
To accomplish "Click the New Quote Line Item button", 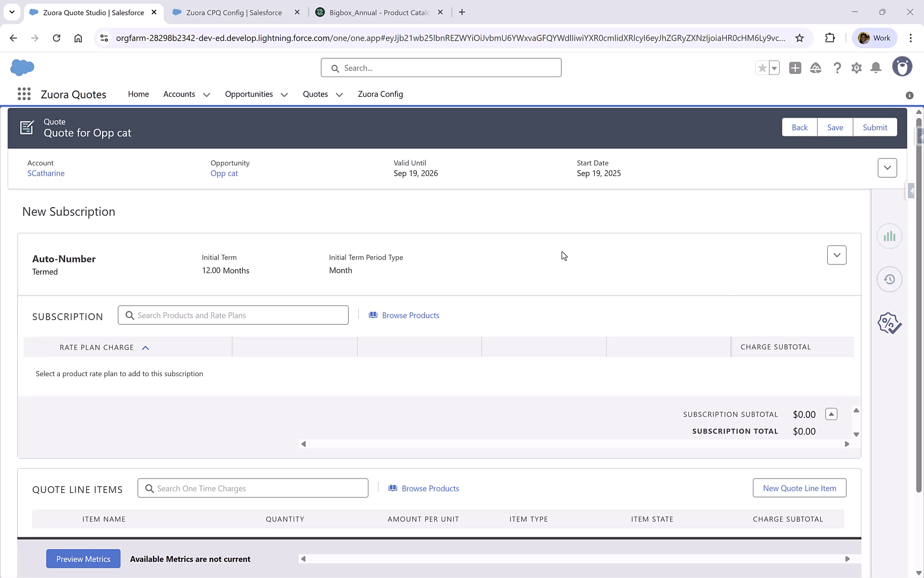I will pos(799,488).
